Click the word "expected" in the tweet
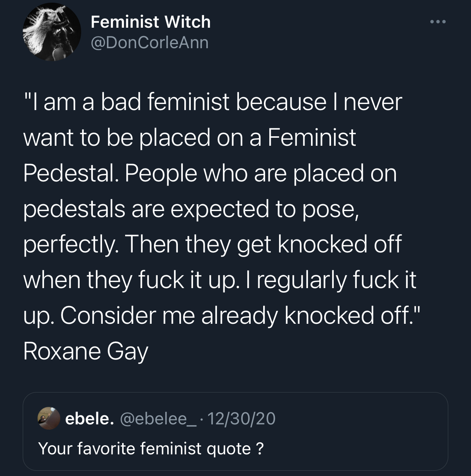 point(220,209)
